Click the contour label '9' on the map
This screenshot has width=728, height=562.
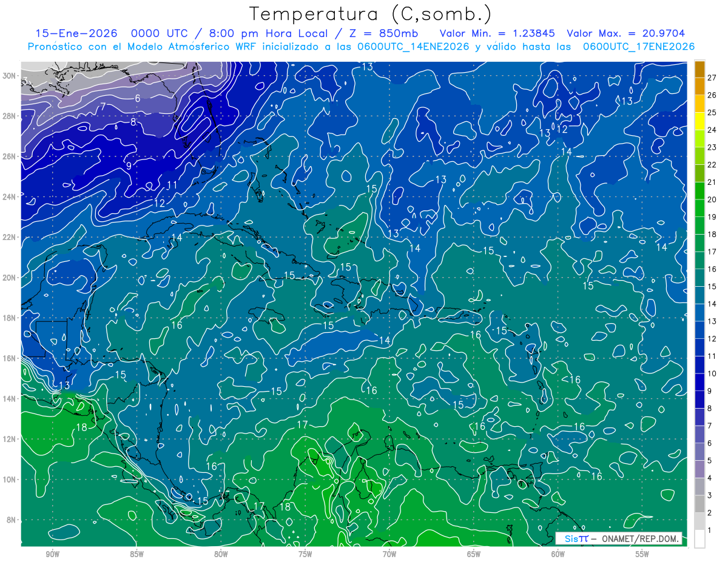point(129,165)
